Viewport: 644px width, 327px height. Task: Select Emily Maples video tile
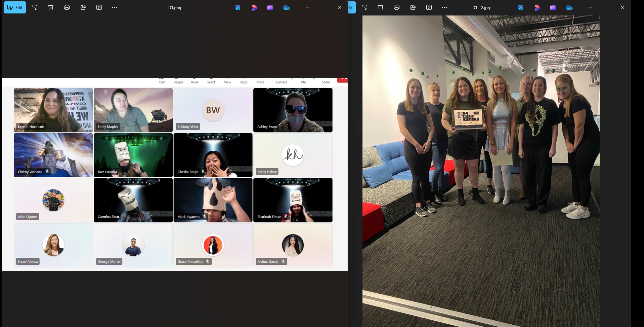click(x=133, y=110)
